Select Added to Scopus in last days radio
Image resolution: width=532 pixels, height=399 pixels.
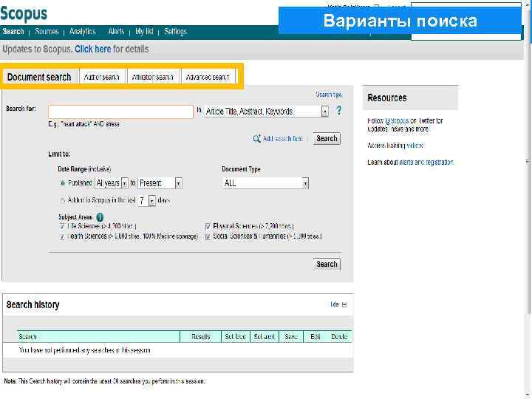coord(62,200)
